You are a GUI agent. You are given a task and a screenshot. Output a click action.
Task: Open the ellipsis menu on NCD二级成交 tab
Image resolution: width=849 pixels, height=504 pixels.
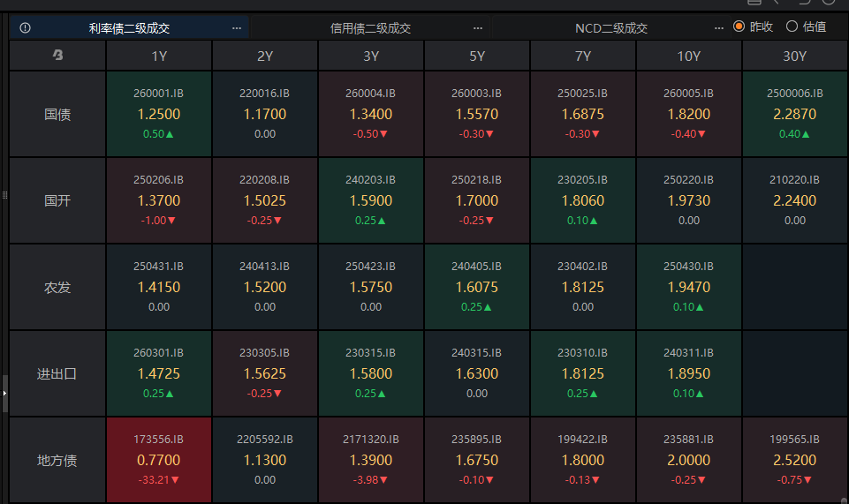coord(719,28)
